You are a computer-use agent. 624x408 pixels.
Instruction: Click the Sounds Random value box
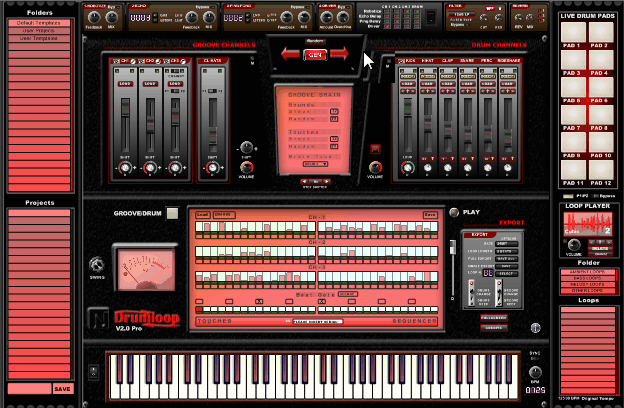coord(334,119)
